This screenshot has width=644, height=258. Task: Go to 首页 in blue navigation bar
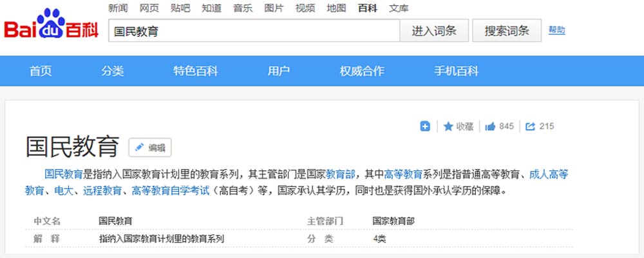click(41, 71)
